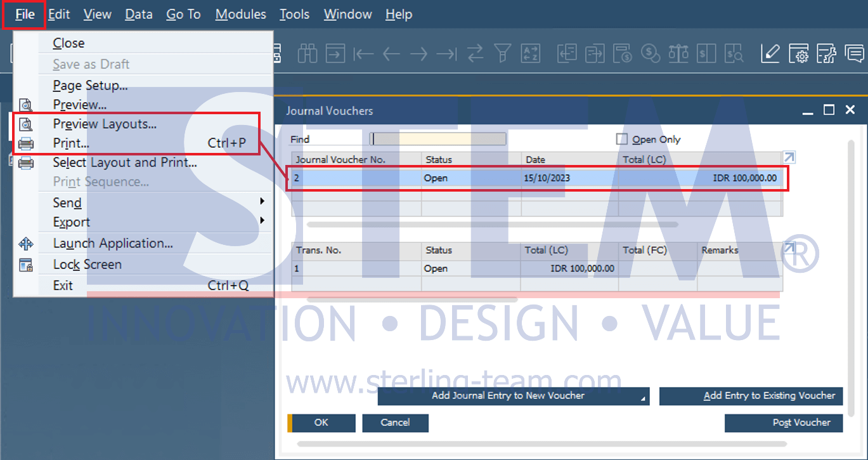Open the Add Journal Entry to New Voucher dropdown
This screenshot has width=868, height=460.
(x=643, y=398)
